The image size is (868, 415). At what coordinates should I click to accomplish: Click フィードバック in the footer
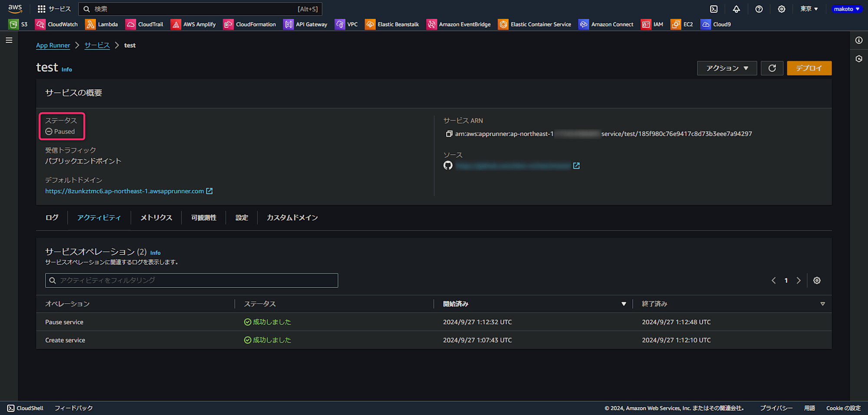click(74, 408)
